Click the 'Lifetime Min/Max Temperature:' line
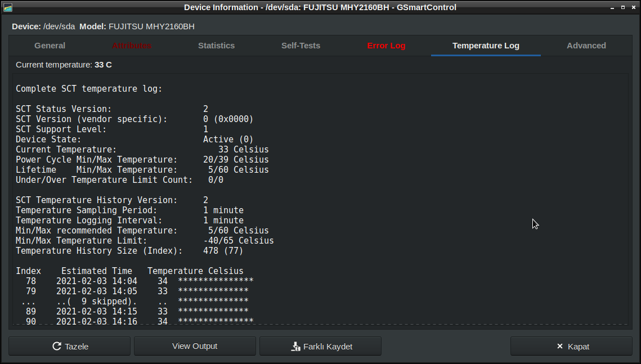This screenshot has height=364, width=641. coord(142,170)
